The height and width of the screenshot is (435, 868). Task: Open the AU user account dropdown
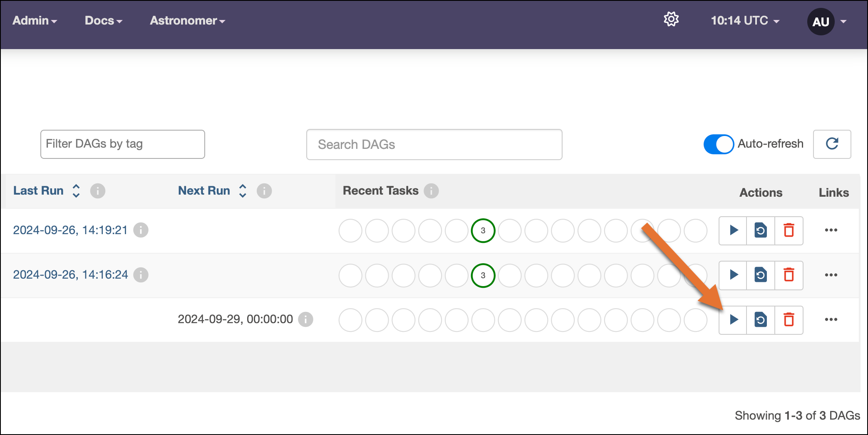tap(820, 22)
